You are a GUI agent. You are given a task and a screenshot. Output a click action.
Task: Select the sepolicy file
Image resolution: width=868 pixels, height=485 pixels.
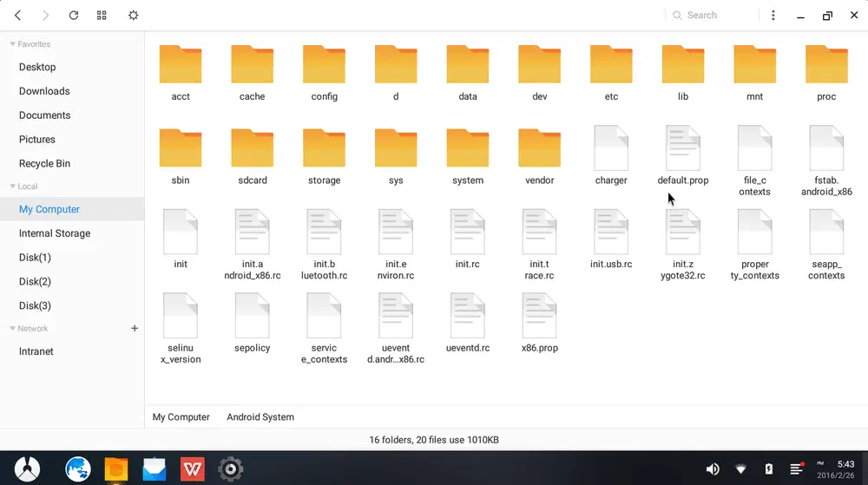pos(253,324)
